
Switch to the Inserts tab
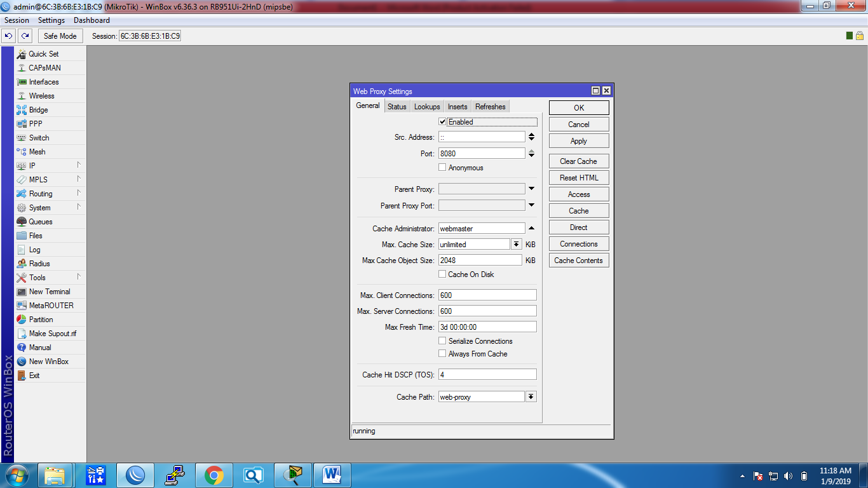pos(458,107)
